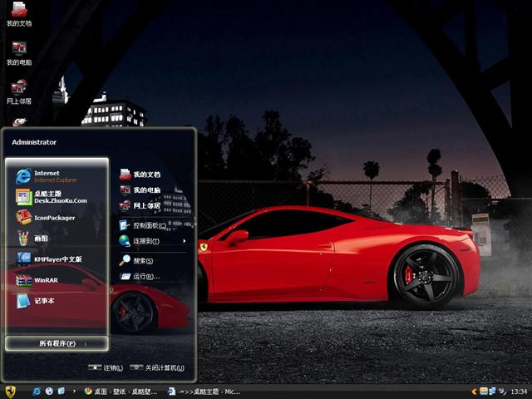
Task: Click the 注销(L) log off button
Action: pyautogui.click(x=106, y=367)
